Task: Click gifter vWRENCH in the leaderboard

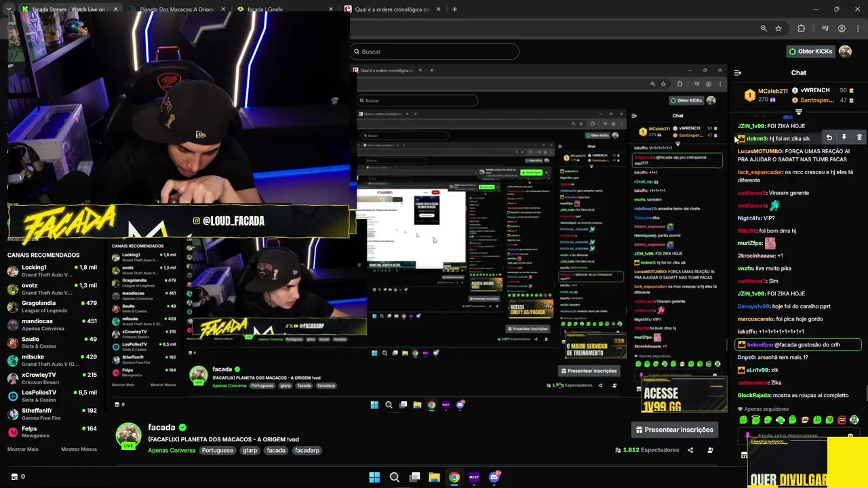Action: (814, 90)
